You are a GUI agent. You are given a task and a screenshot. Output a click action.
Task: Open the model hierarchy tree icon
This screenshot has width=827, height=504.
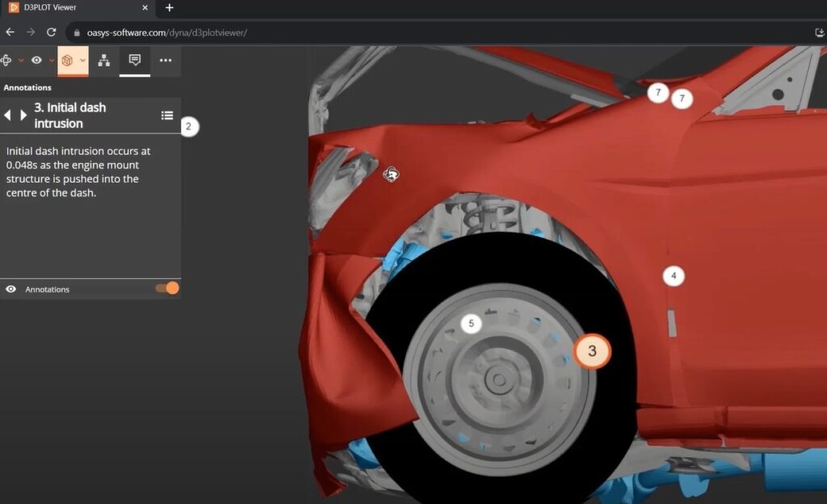point(103,61)
